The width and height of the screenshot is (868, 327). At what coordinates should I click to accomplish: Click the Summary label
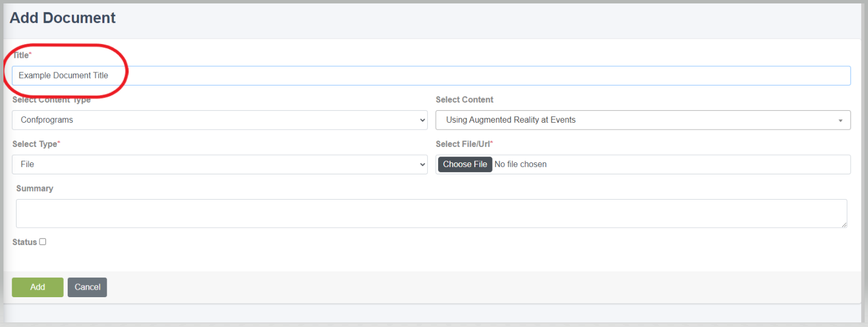34,188
